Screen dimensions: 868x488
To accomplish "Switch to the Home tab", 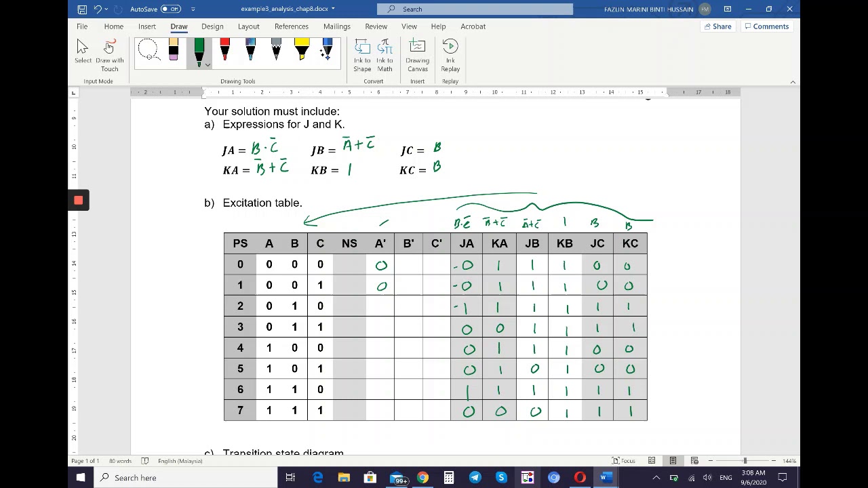I will click(113, 26).
